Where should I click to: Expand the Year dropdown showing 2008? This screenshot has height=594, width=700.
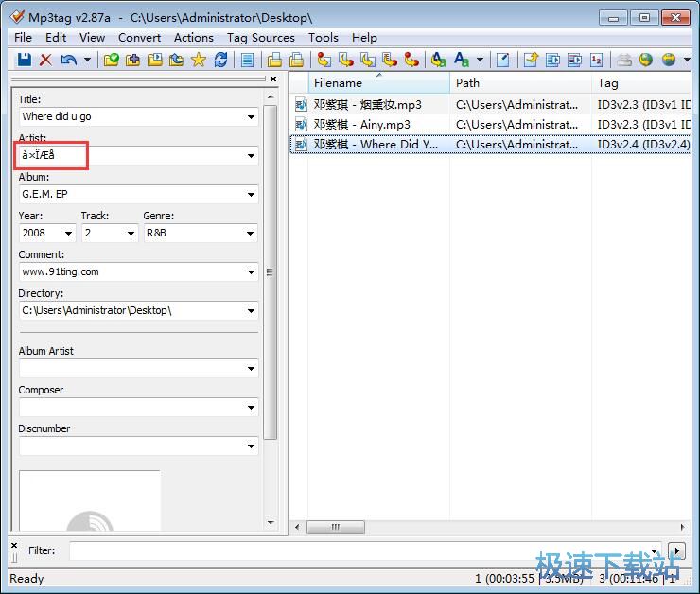68,234
